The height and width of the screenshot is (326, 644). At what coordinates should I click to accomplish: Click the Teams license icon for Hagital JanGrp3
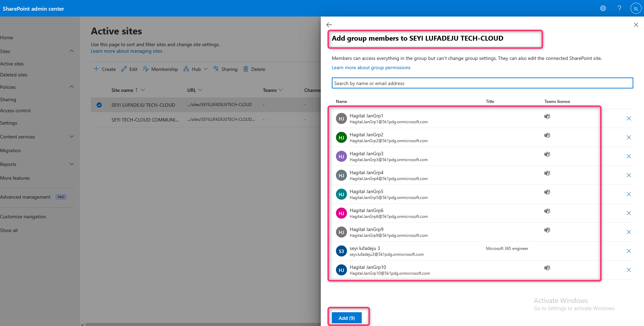pos(547,154)
